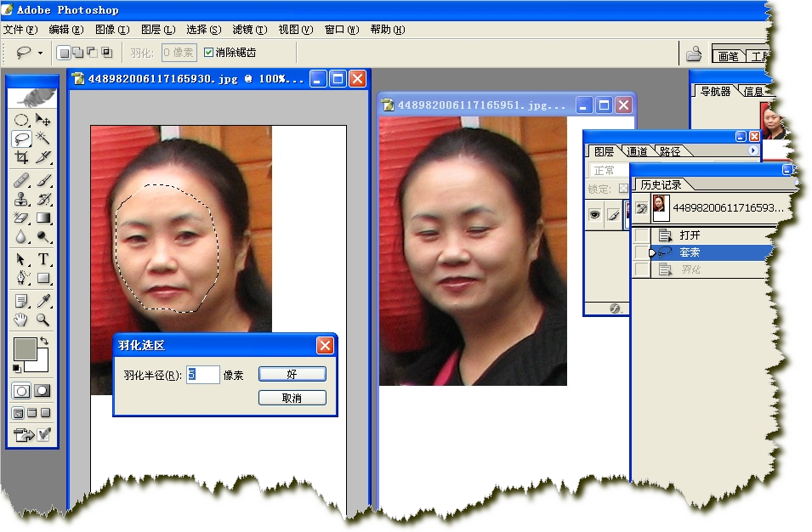Select the Notes tool
Screen dimensions: 812x532
pos(21,301)
